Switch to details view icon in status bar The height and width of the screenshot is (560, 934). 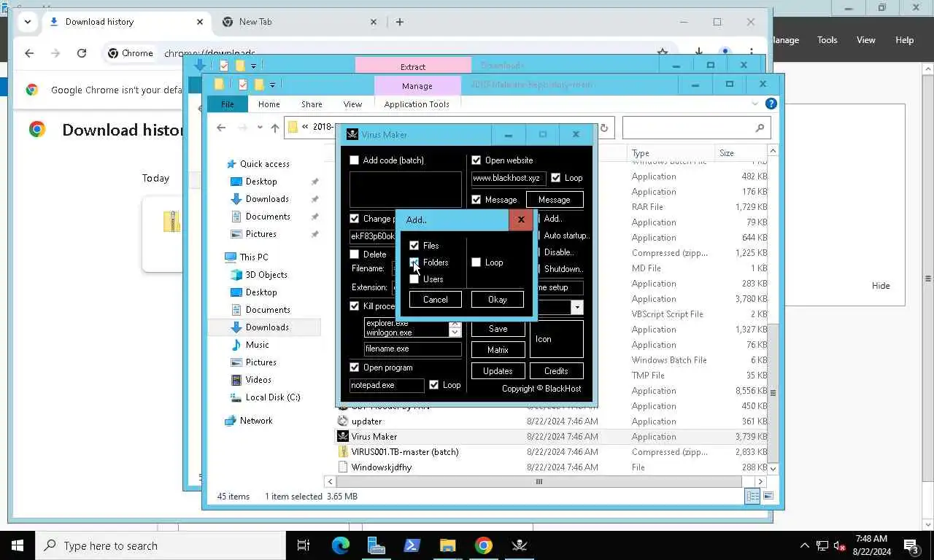(752, 497)
